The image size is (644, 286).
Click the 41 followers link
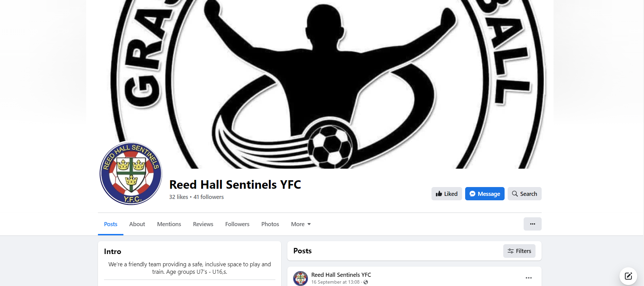pyautogui.click(x=208, y=197)
